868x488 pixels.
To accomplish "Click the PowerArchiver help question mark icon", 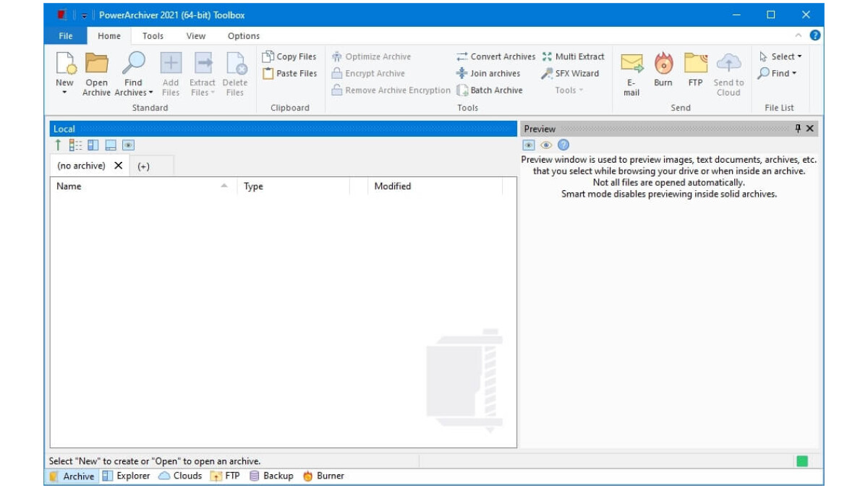I will [x=815, y=35].
